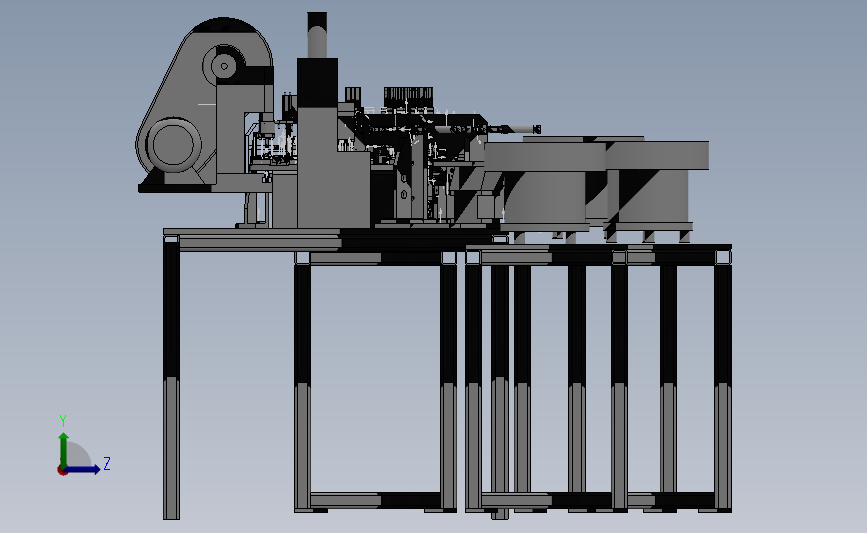The height and width of the screenshot is (533, 867).
Task: Click the blue Z axis arrow on triad
Action: [83, 469]
